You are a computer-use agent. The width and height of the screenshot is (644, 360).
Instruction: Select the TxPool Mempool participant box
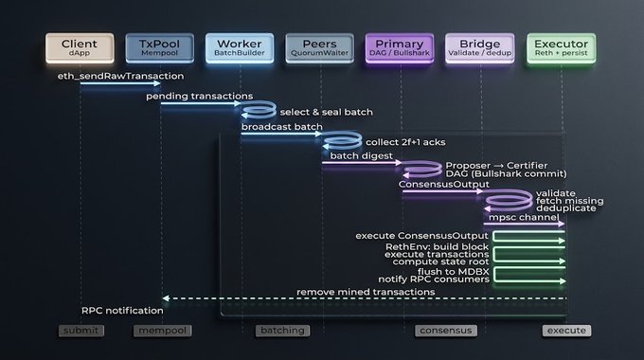tap(159, 48)
